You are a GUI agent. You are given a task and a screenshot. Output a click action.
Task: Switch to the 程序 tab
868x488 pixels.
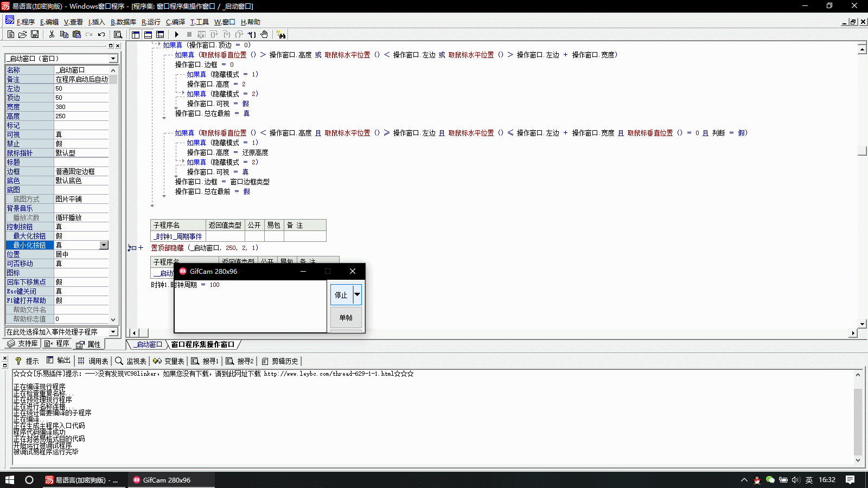[x=57, y=344]
